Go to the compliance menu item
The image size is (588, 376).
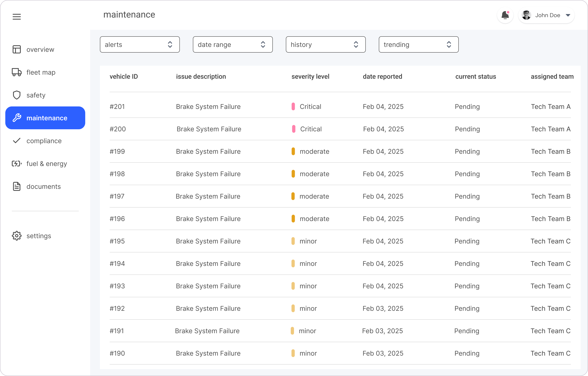tap(44, 141)
